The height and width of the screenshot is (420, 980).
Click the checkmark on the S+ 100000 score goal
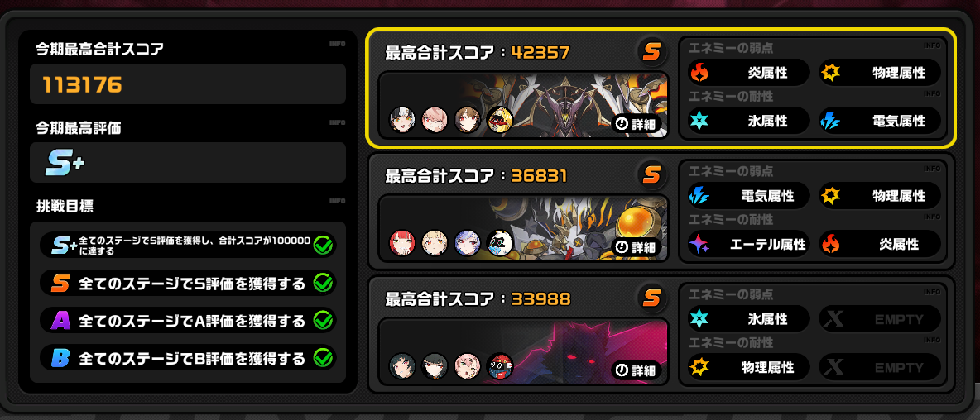click(x=323, y=246)
